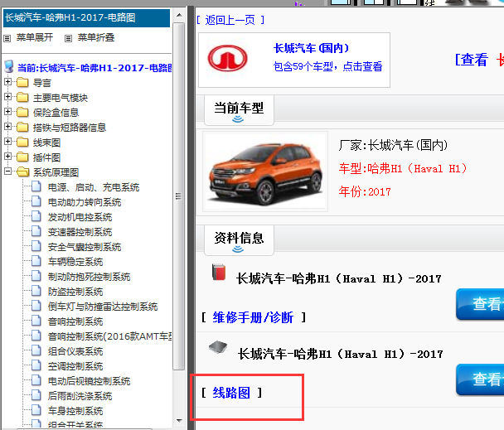Image resolution: width=504 pixels, height=430 pixels.
Task: Select the 当前车型 tab
Action: (239, 110)
